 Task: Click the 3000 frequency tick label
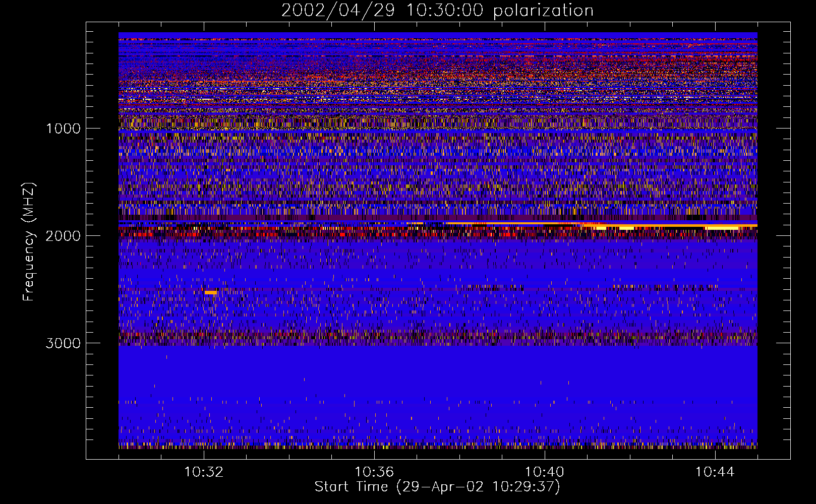[x=63, y=343]
